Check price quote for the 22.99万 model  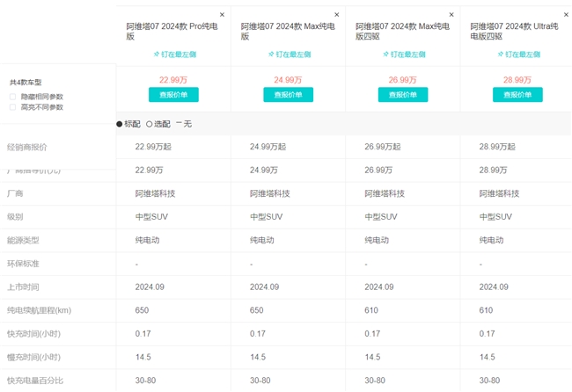(x=173, y=95)
